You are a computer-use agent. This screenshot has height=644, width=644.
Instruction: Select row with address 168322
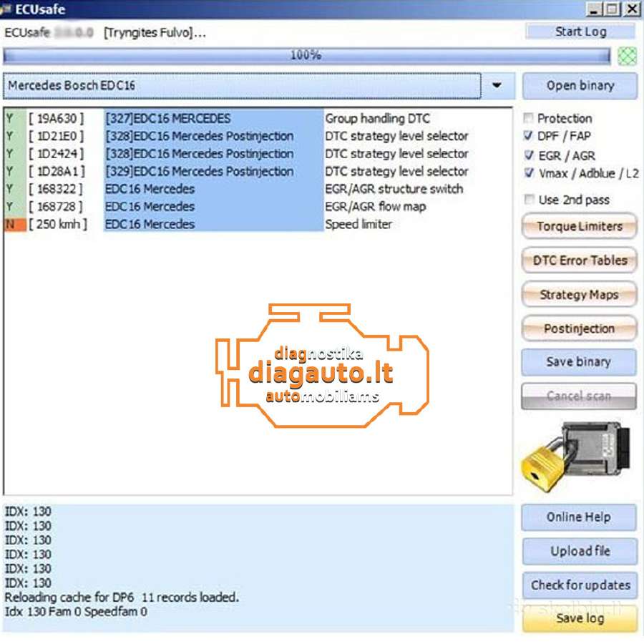pyautogui.click(x=258, y=189)
